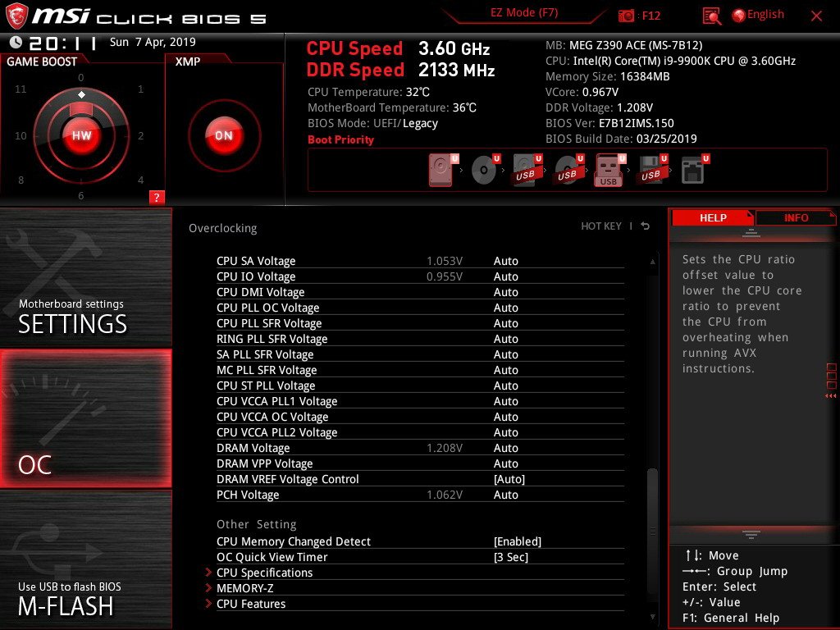Viewport: 840px width, 630px height.
Task: Select the DRAM VPP Voltage row
Action: (x=420, y=463)
